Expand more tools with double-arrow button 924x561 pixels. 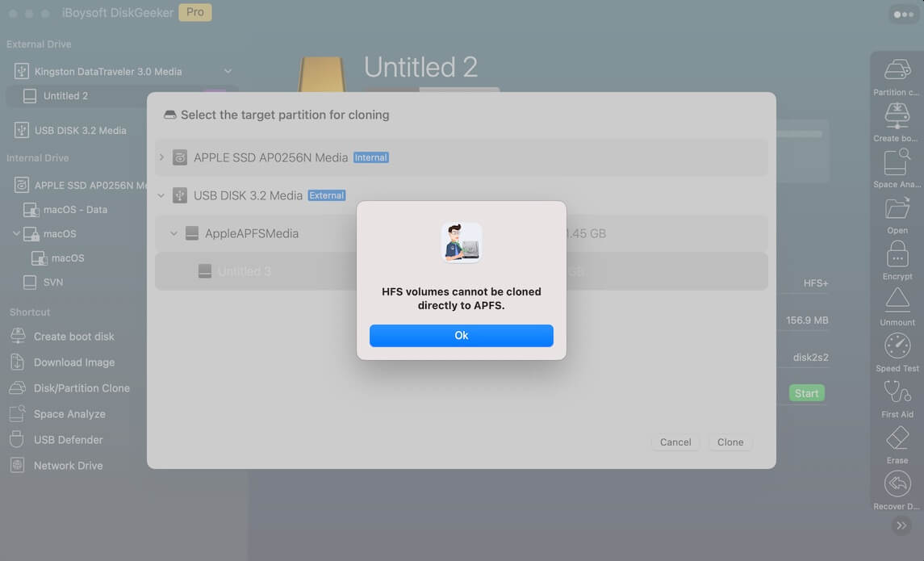(901, 525)
